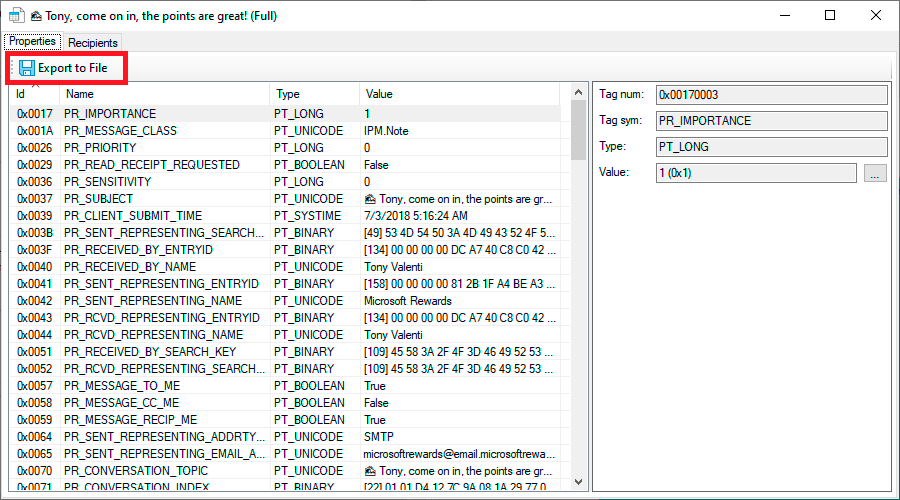The width and height of the screenshot is (900, 500).
Task: Select the PR_SUBJECT row
Action: [x=285, y=199]
